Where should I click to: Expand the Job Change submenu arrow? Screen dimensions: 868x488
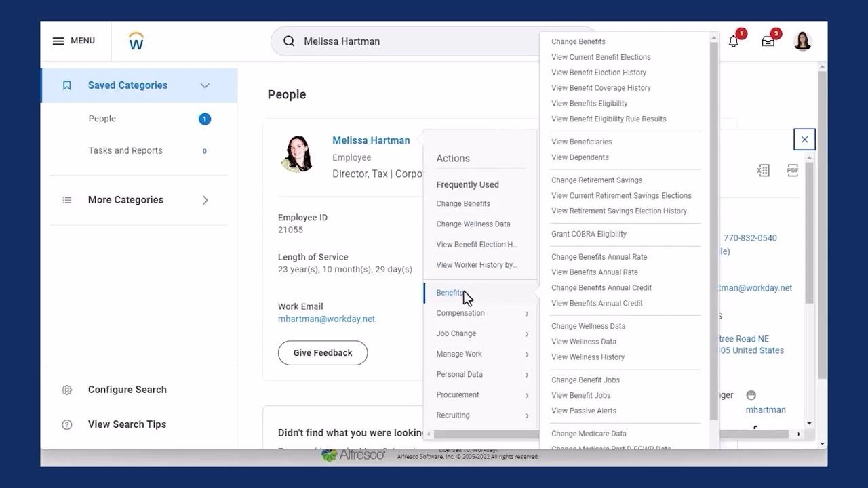click(x=527, y=334)
